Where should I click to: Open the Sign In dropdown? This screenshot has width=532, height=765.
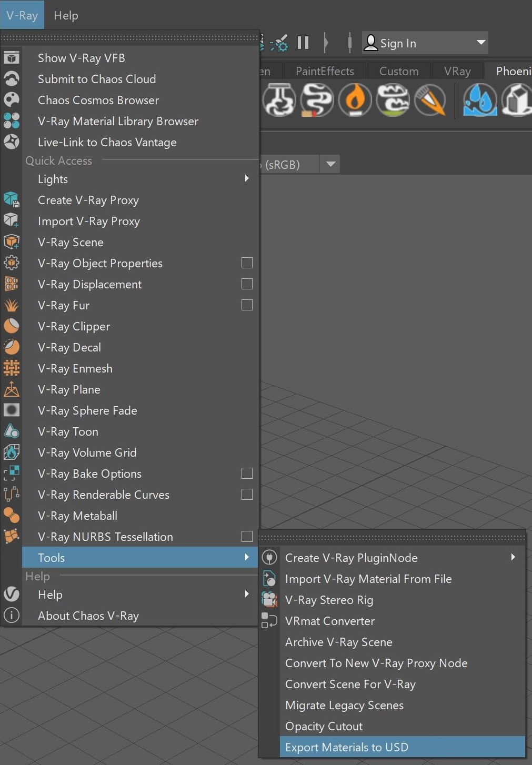(425, 43)
